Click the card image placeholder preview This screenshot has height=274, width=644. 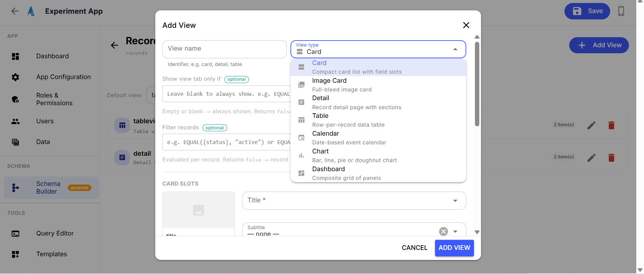click(199, 210)
